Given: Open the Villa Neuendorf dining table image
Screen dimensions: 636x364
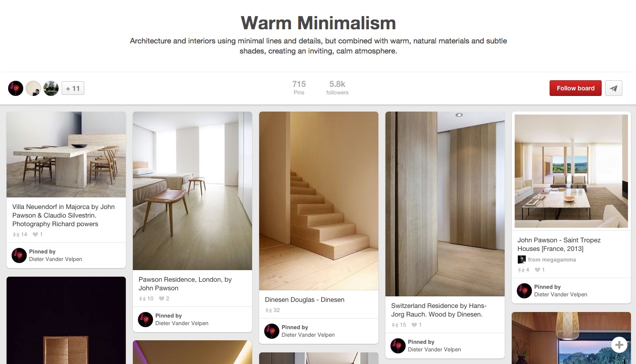Looking at the screenshot, I should pyautogui.click(x=66, y=154).
